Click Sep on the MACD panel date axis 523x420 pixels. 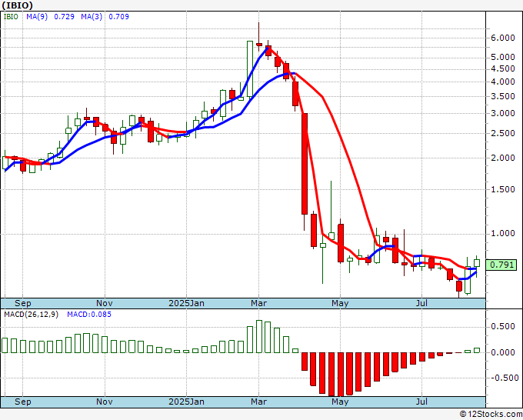[22, 402]
